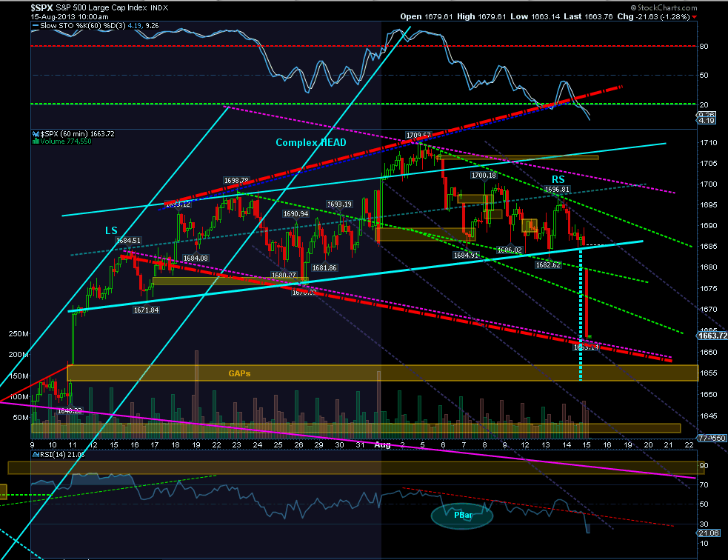Click the 1693.19 price label
Image resolution: width=728 pixels, height=560 pixels.
(339, 204)
